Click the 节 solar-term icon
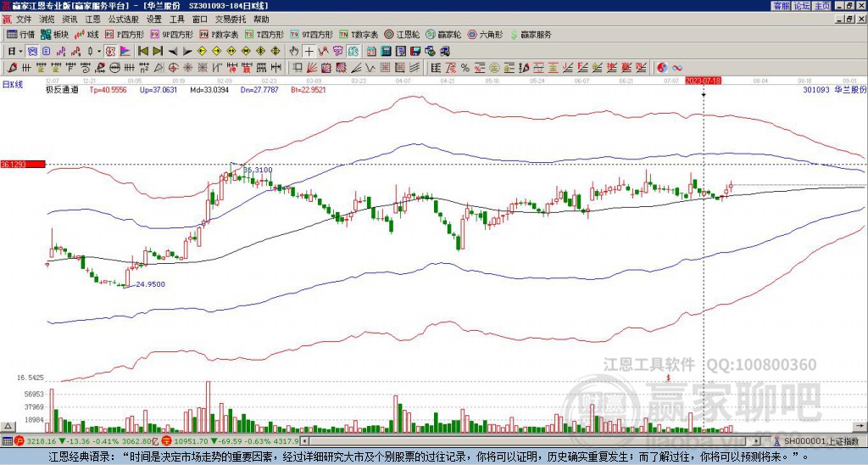 click(338, 52)
